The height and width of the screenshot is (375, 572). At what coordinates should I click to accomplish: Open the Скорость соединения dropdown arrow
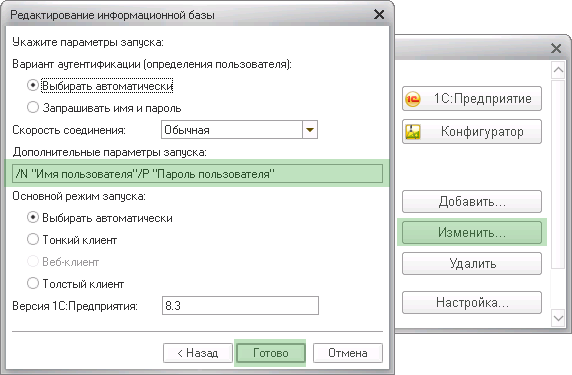click(x=310, y=130)
